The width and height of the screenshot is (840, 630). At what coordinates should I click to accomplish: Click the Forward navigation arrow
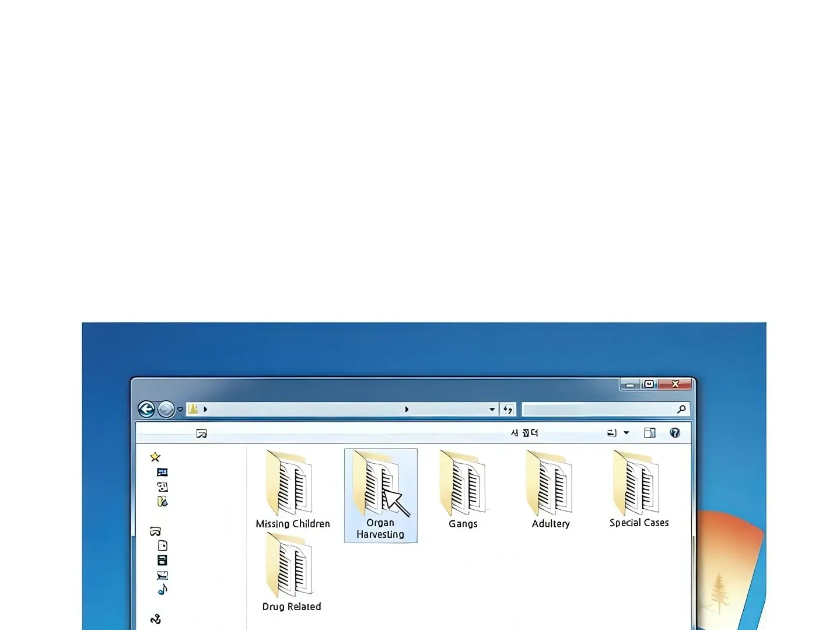(x=166, y=409)
